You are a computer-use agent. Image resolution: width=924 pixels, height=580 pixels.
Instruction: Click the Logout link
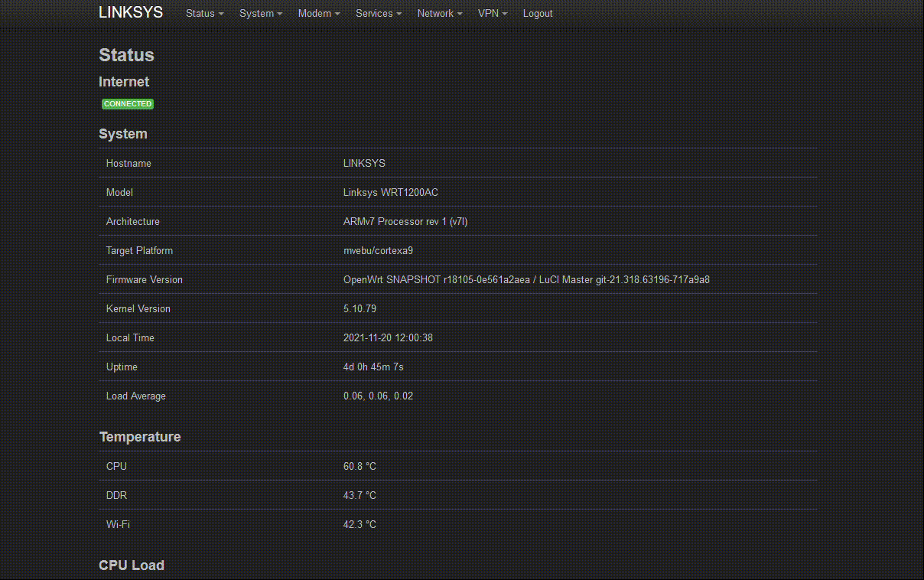point(538,13)
